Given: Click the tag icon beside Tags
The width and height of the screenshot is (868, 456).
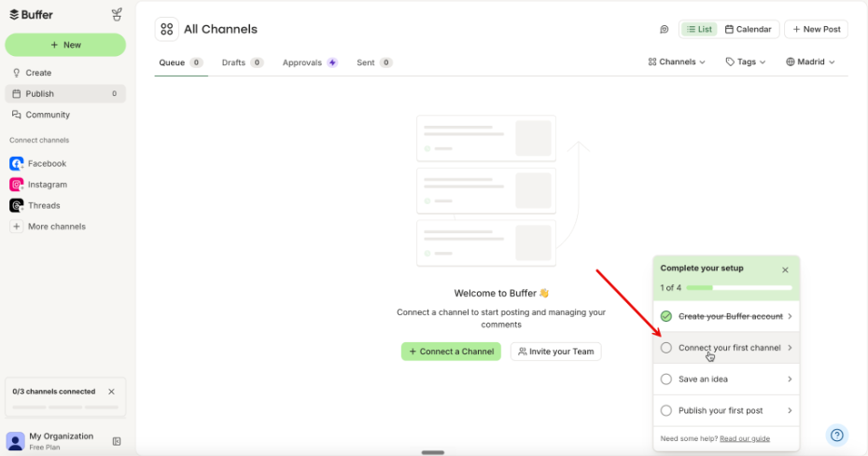Looking at the screenshot, I should [x=730, y=62].
